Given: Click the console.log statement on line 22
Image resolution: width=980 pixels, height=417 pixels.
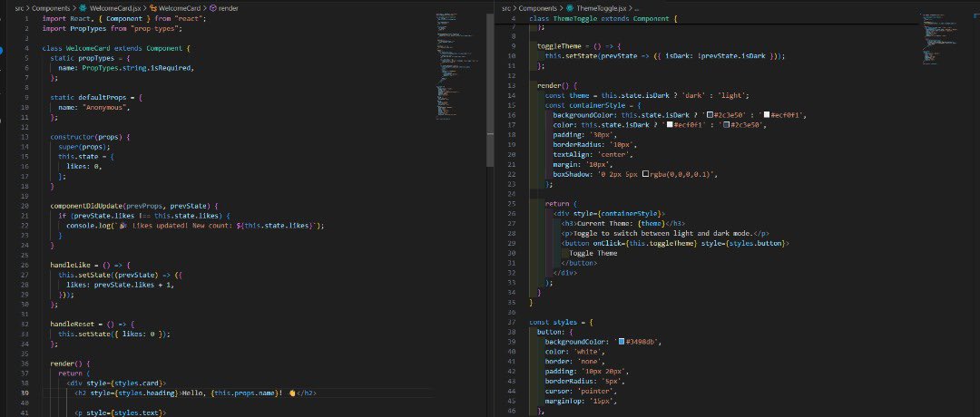Looking at the screenshot, I should coord(195,226).
